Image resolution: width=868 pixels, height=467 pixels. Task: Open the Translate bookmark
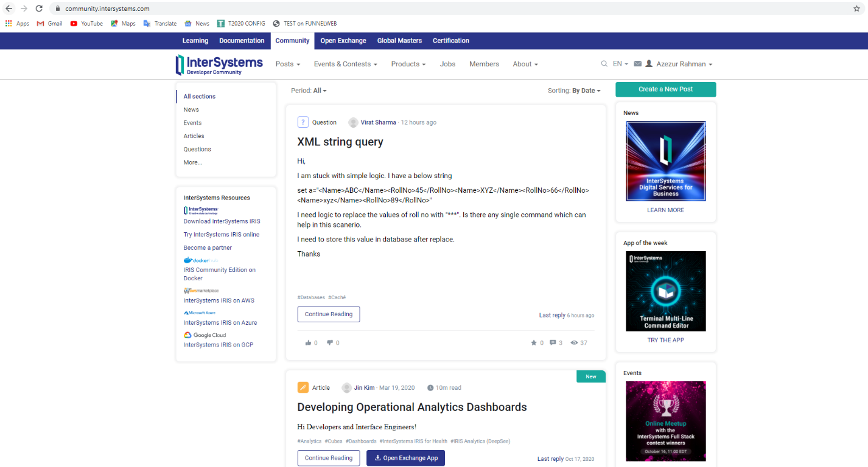pos(160,24)
